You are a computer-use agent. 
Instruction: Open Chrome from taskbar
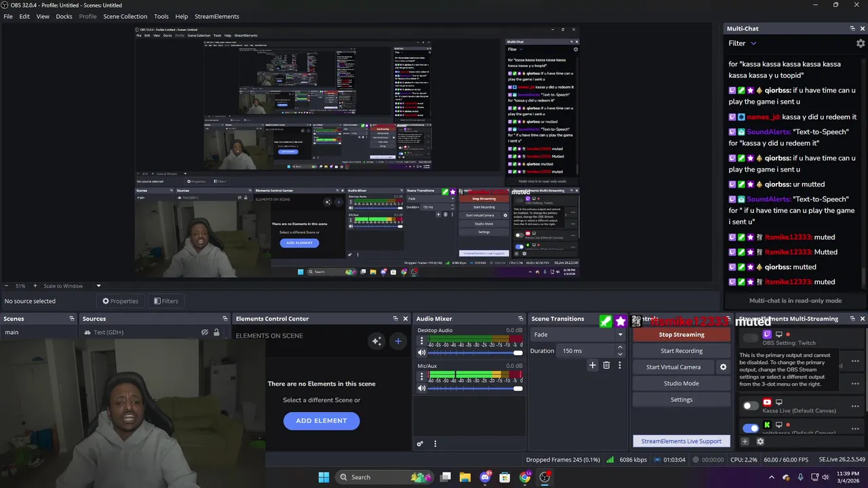click(x=525, y=477)
